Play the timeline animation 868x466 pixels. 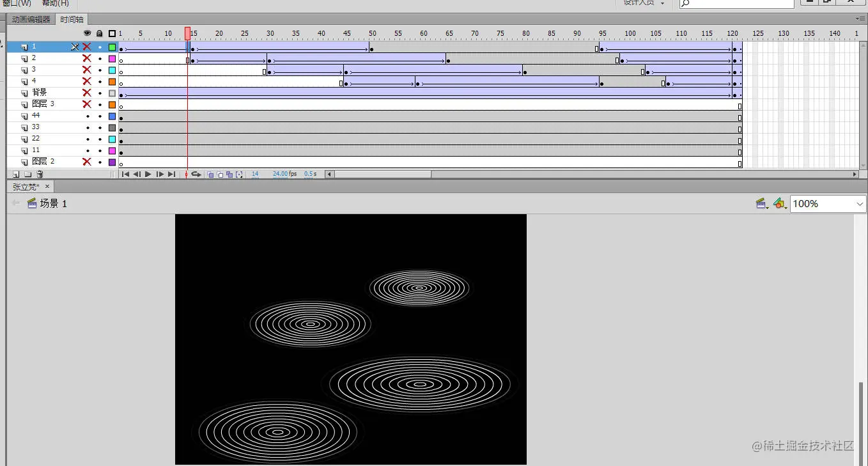(x=148, y=174)
